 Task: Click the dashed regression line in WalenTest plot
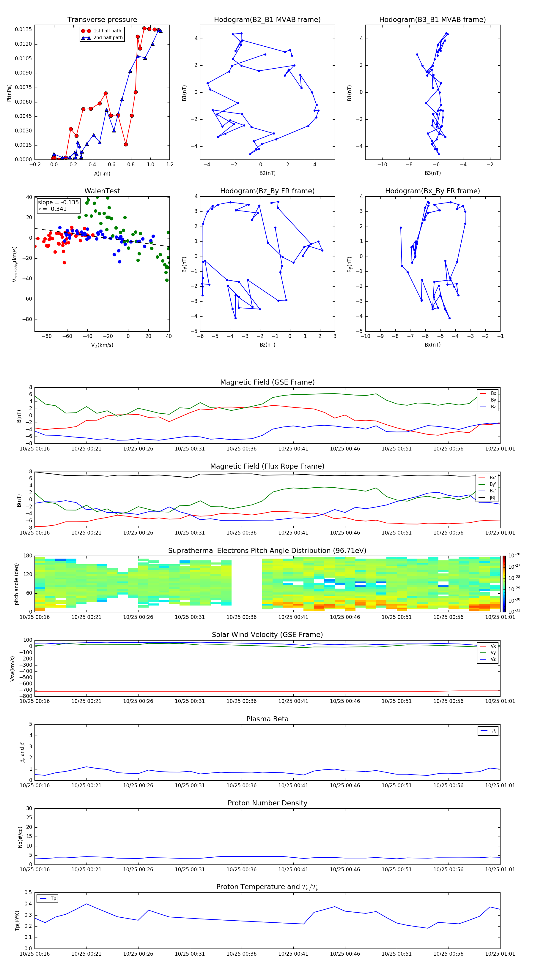click(102, 237)
